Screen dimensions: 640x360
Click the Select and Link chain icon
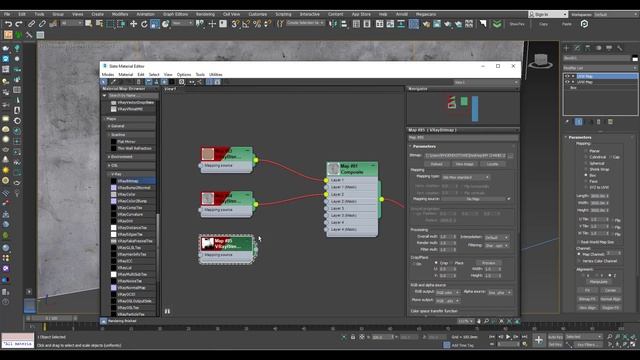click(31, 24)
